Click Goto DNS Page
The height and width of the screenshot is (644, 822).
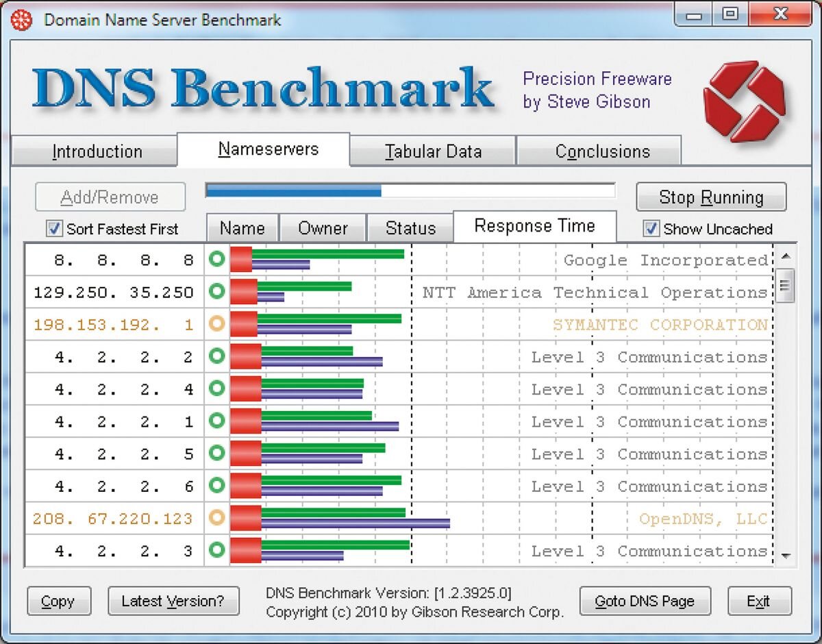645,601
